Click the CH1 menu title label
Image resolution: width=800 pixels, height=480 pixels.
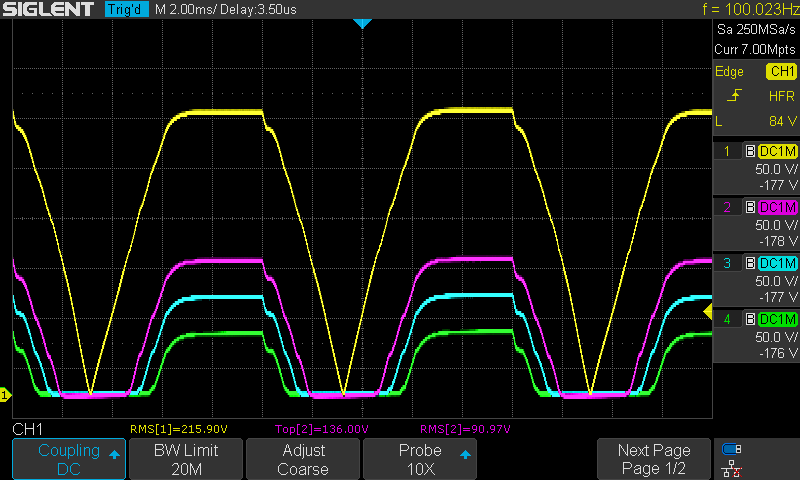[x=28, y=429]
